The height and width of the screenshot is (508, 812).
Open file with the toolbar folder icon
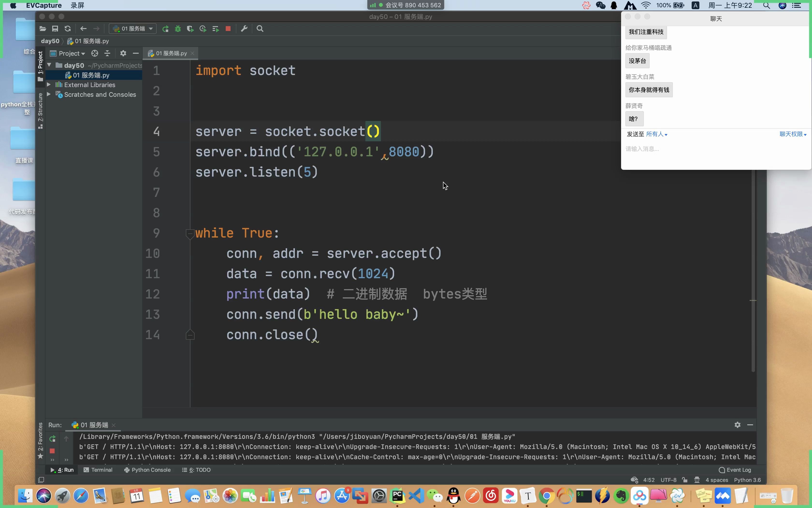click(43, 29)
